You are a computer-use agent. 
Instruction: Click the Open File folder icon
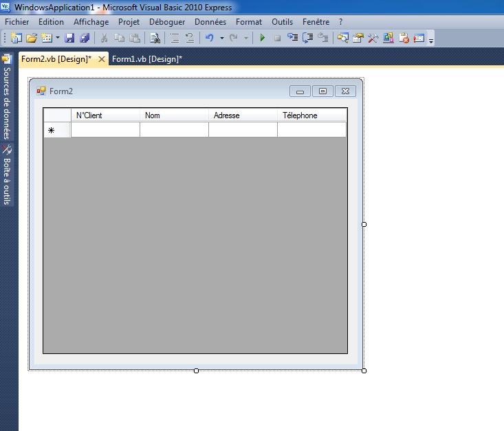[x=32, y=38]
